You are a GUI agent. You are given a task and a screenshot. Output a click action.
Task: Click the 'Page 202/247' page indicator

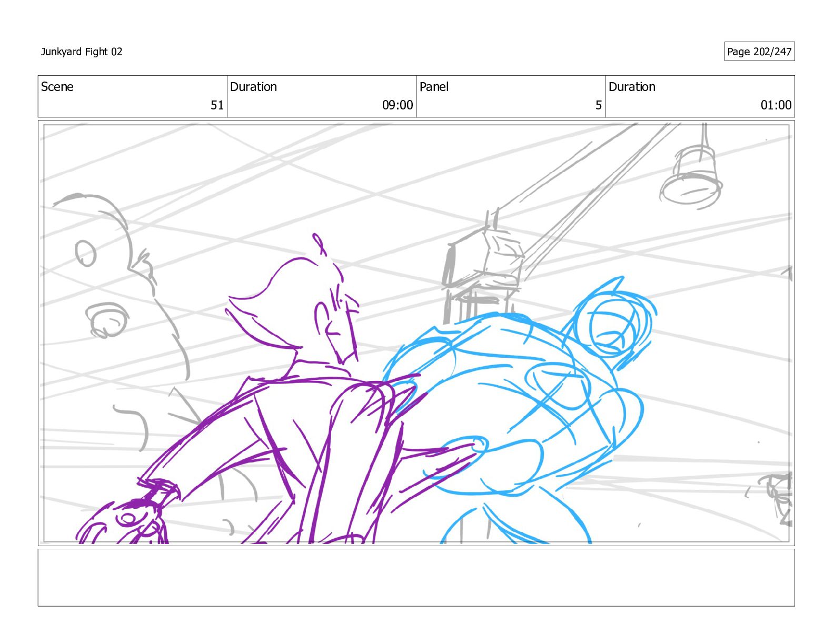(x=759, y=52)
